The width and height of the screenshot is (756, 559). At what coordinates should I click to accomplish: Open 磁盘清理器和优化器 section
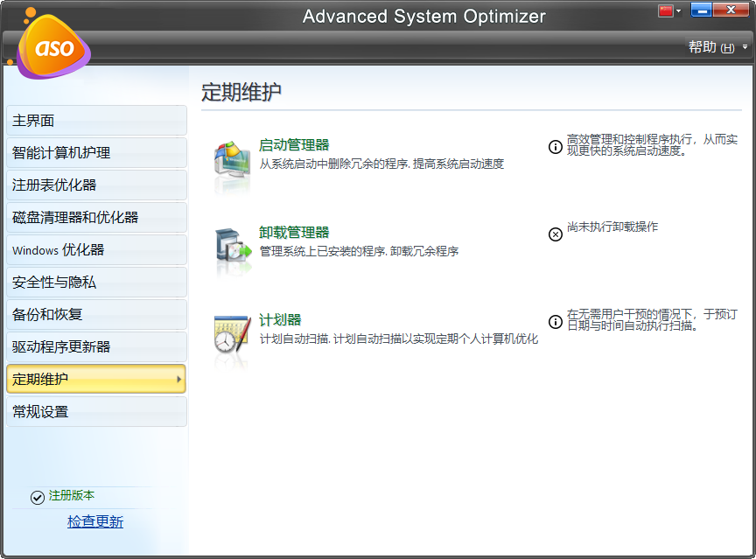(x=96, y=217)
